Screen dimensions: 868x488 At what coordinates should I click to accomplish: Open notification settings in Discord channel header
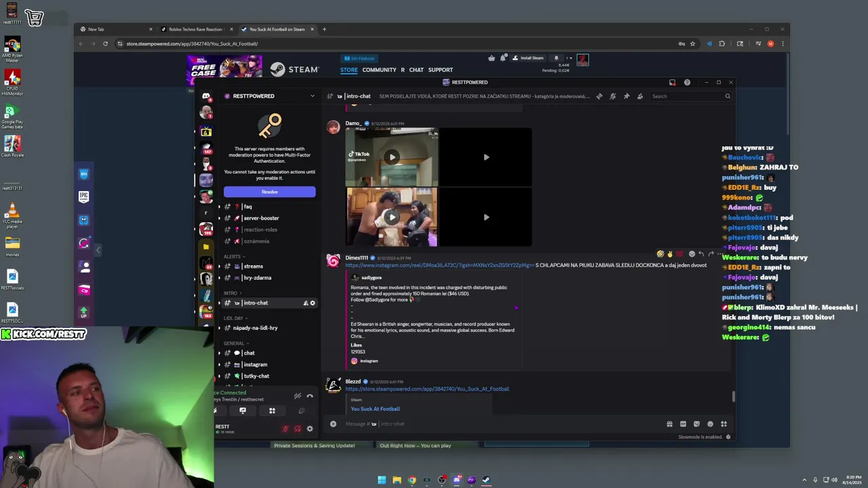(x=613, y=96)
